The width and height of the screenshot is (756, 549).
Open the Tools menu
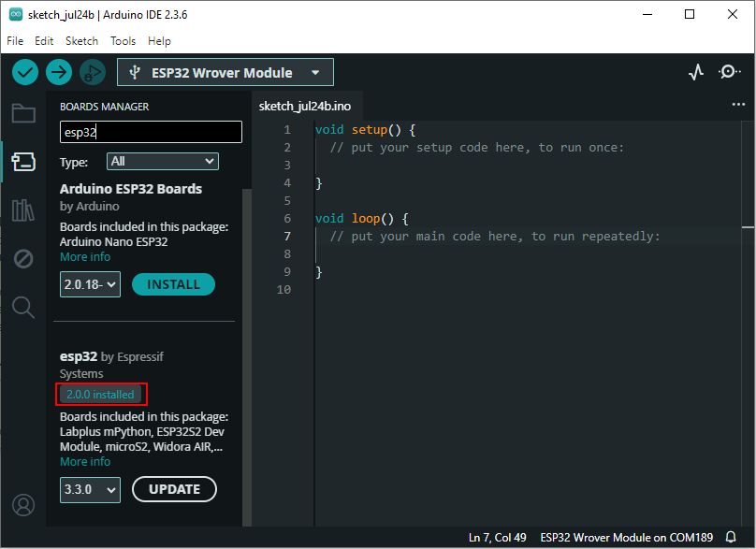[123, 41]
